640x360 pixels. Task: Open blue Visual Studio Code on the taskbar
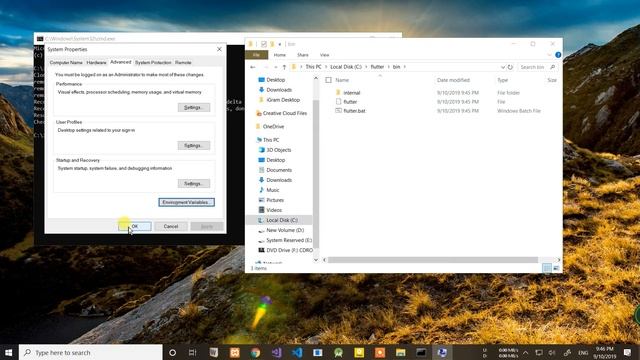297,352
